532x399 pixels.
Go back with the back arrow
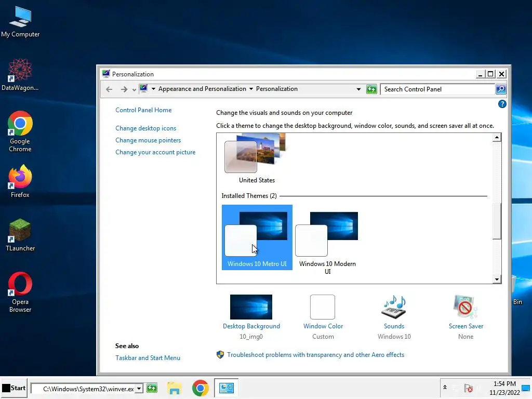pyautogui.click(x=109, y=89)
